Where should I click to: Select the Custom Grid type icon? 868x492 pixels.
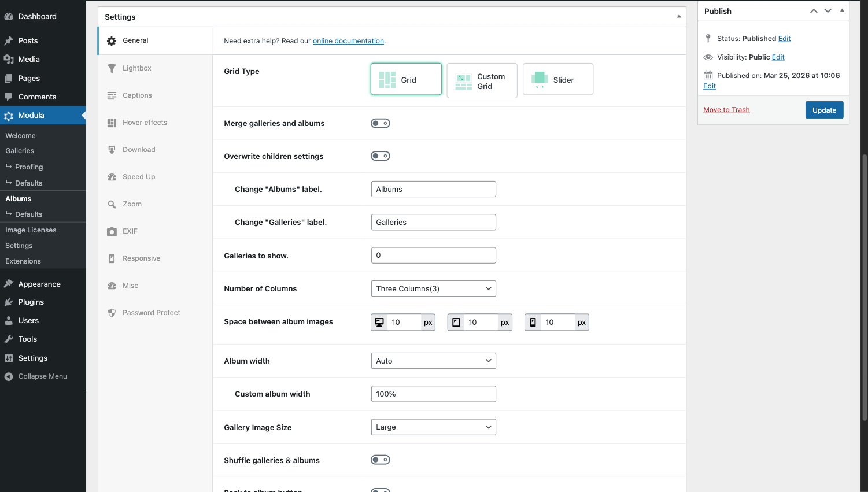click(463, 82)
